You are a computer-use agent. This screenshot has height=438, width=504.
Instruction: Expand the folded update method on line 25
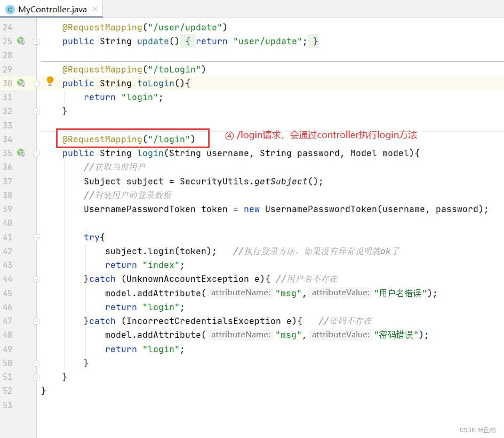[x=36, y=42]
